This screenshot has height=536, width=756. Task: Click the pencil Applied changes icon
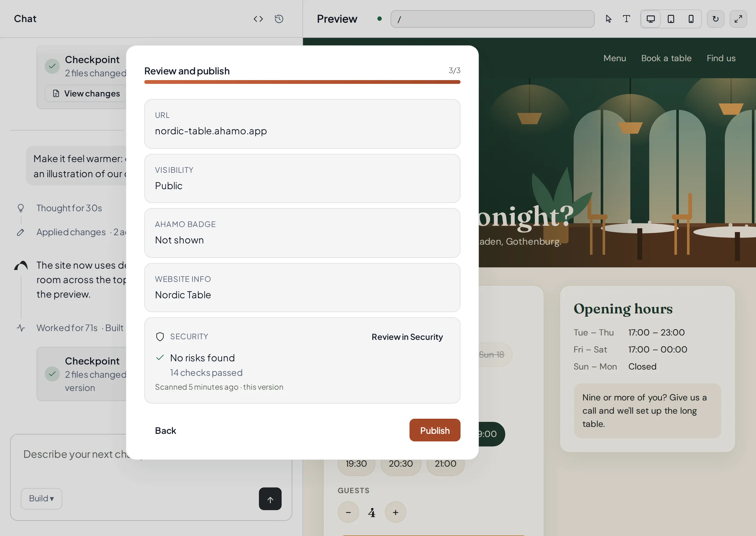pyautogui.click(x=20, y=232)
